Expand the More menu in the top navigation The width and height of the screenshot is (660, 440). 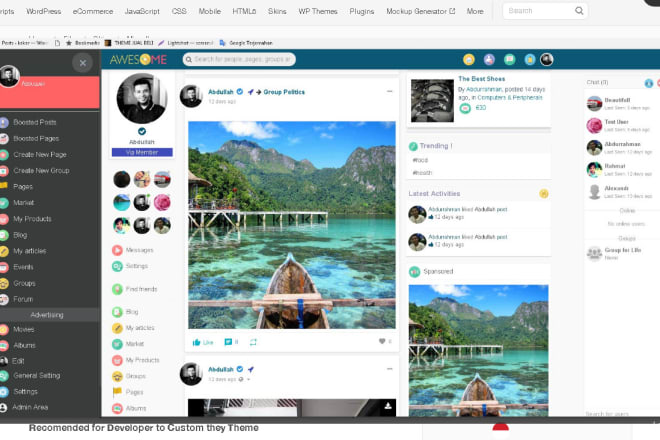(475, 11)
